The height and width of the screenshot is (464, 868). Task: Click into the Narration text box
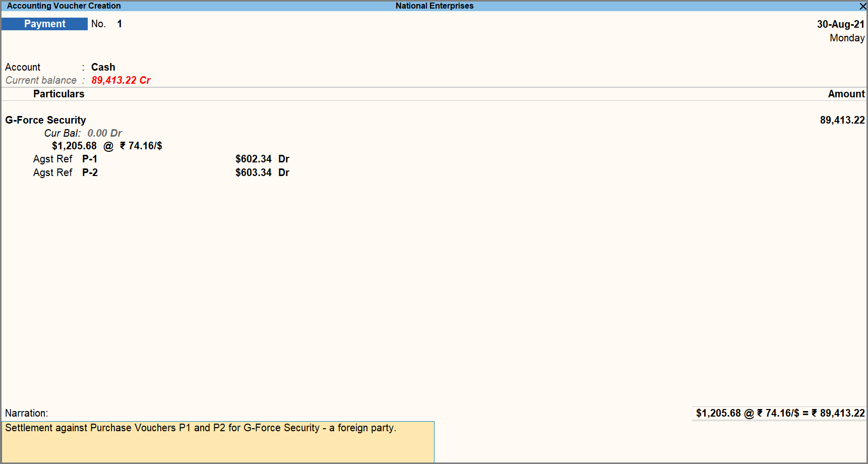[218, 442]
